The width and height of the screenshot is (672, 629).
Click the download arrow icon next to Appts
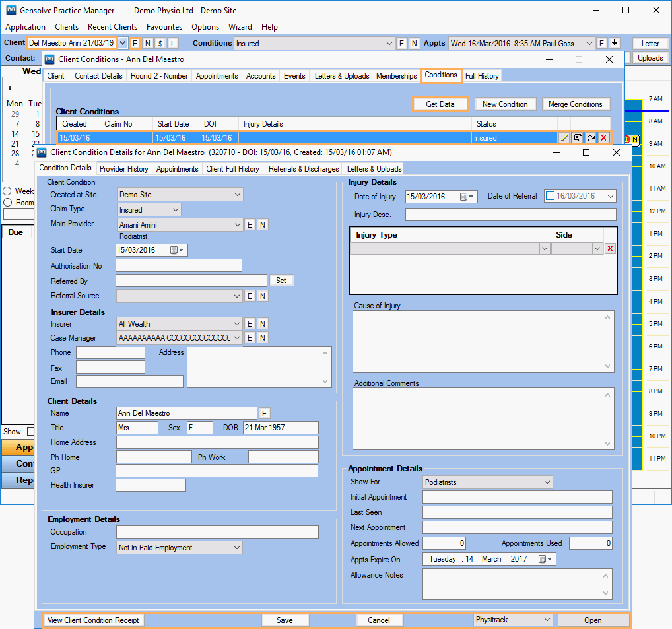coord(615,44)
